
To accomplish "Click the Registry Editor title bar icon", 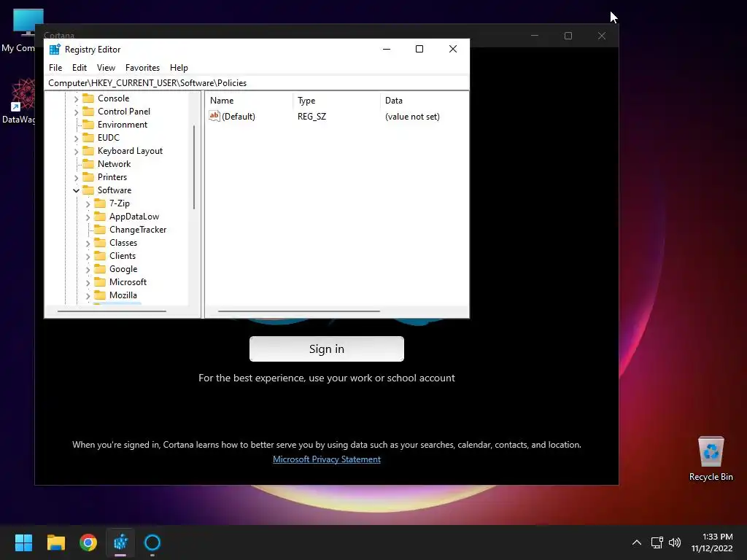I will tap(55, 49).
